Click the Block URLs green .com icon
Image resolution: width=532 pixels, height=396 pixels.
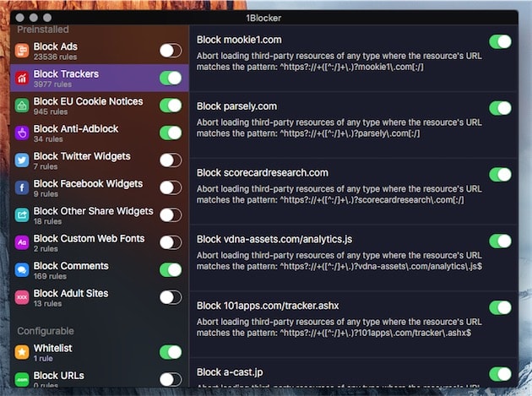pyautogui.click(x=22, y=379)
